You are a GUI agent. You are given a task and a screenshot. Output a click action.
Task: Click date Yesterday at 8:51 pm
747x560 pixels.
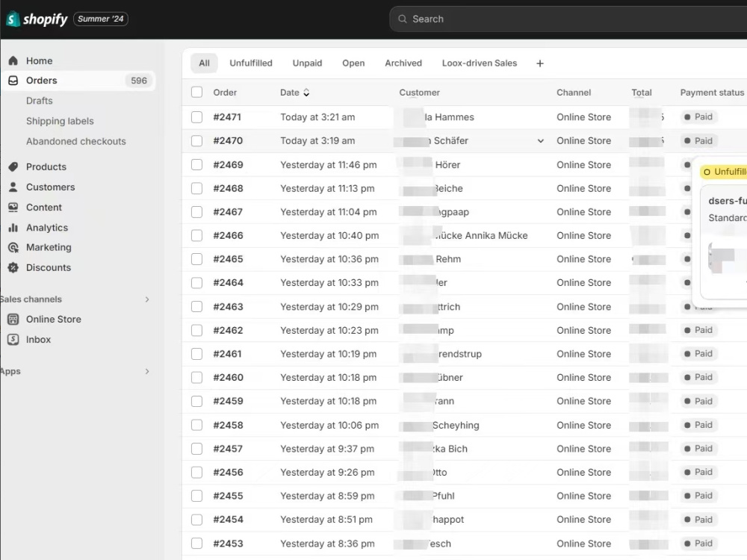[x=326, y=520]
